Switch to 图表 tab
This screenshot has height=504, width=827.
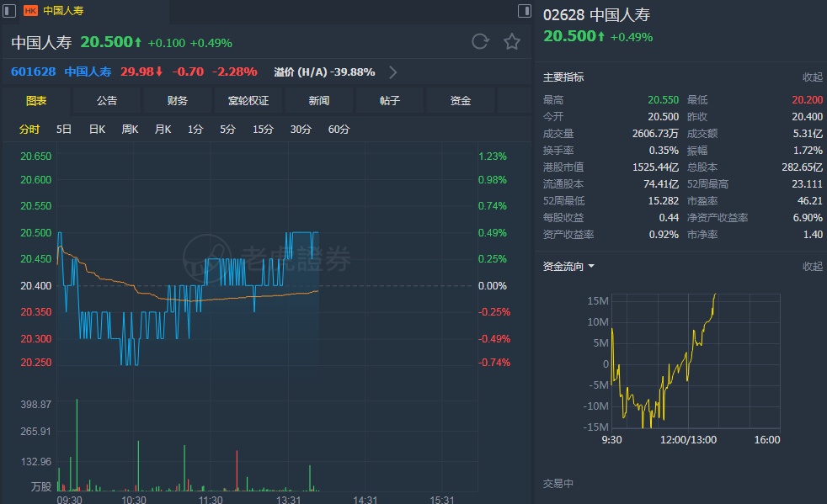pos(36,101)
